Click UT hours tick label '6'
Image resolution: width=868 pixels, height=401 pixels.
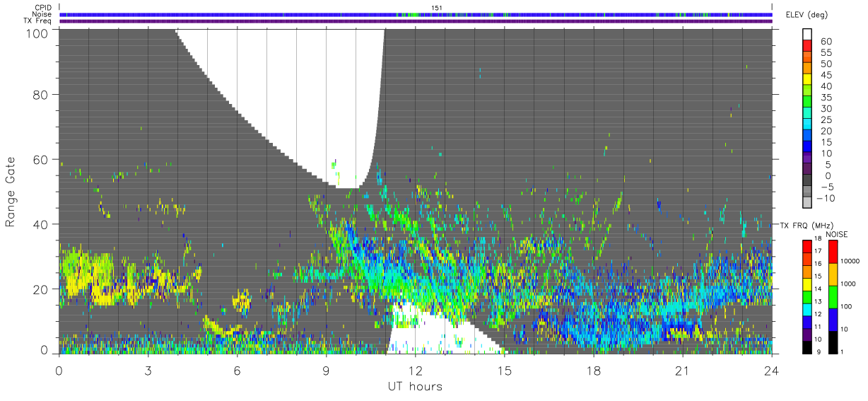[237, 370]
